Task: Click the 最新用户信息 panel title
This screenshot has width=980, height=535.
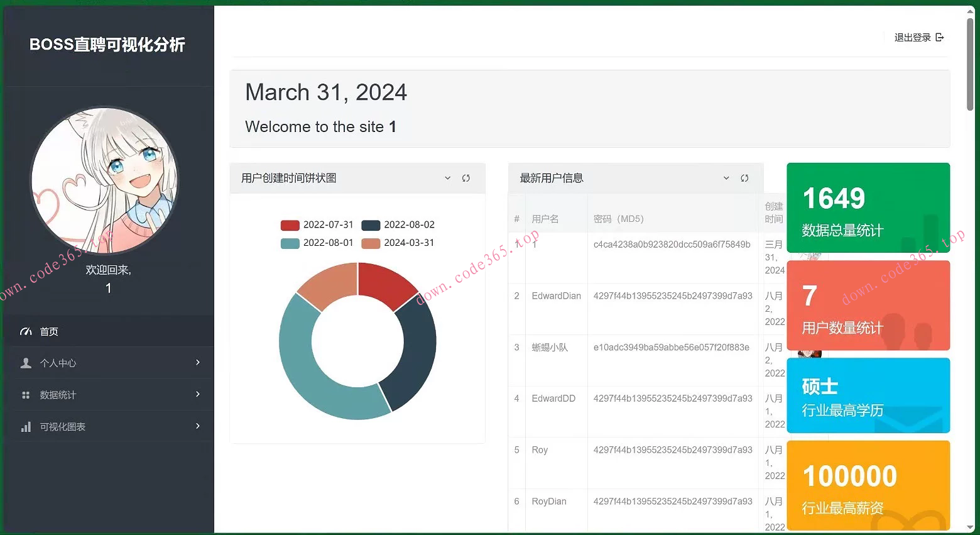Action: click(552, 178)
